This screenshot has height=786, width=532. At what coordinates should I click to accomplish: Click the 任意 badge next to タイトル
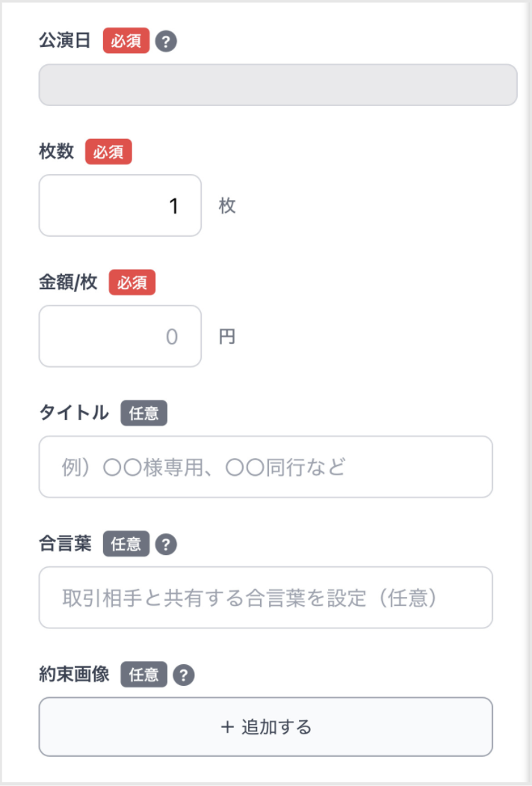click(x=144, y=412)
